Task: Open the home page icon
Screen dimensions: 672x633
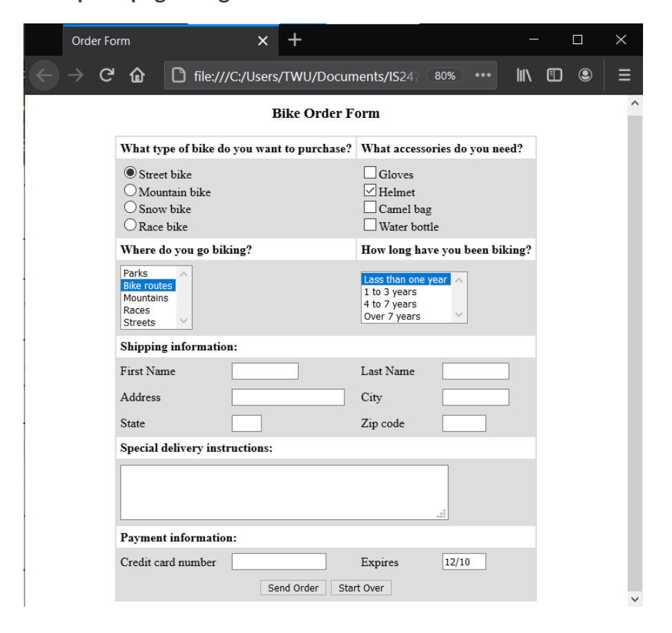Action: tap(137, 75)
